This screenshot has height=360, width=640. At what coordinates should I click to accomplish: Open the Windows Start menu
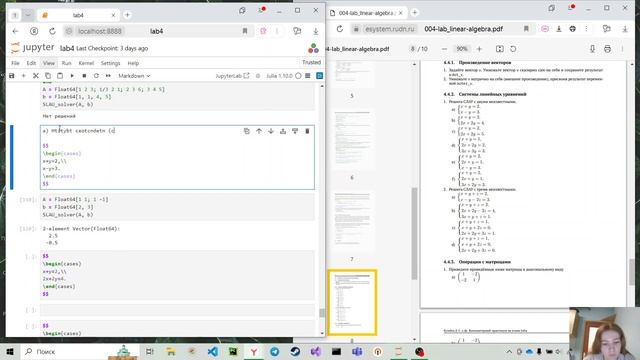10,351
